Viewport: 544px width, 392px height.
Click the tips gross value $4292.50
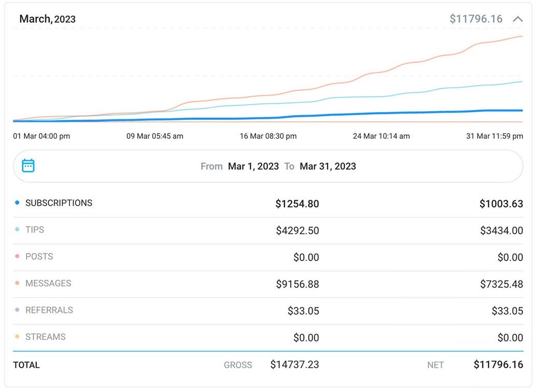[x=297, y=231]
